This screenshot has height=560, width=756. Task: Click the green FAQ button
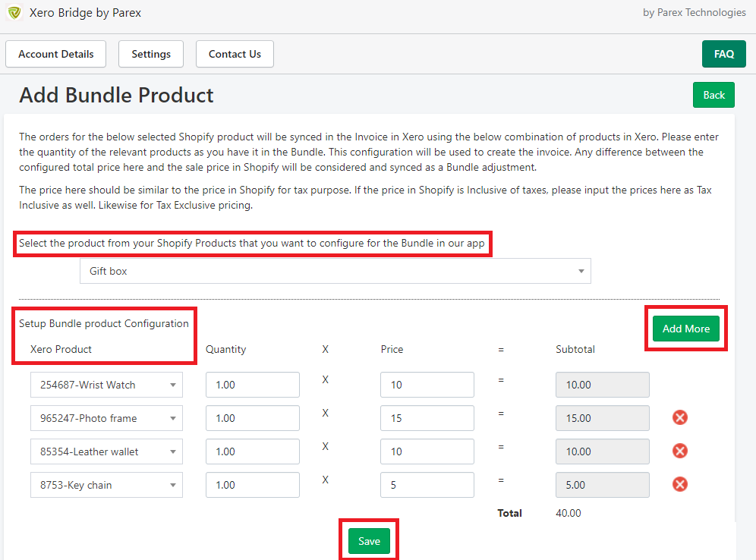click(x=723, y=54)
